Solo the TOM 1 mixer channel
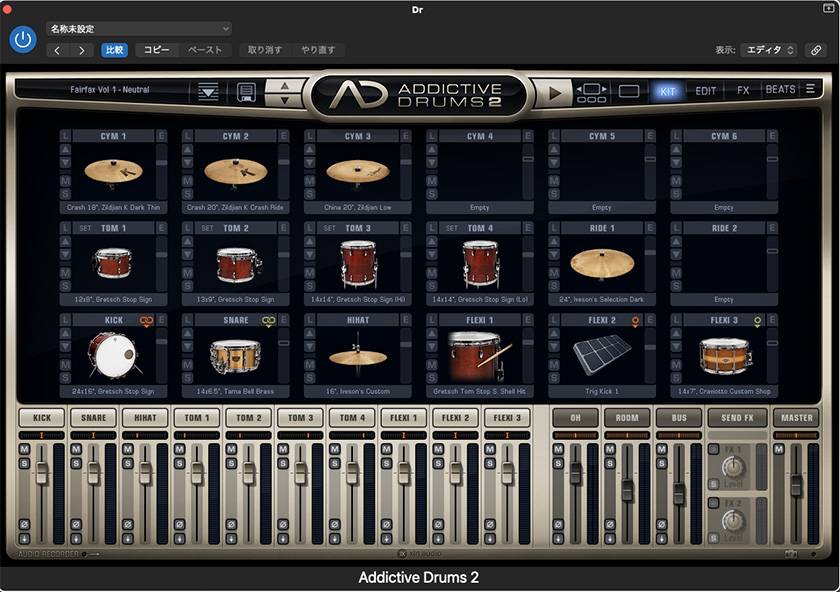 pyautogui.click(x=179, y=463)
